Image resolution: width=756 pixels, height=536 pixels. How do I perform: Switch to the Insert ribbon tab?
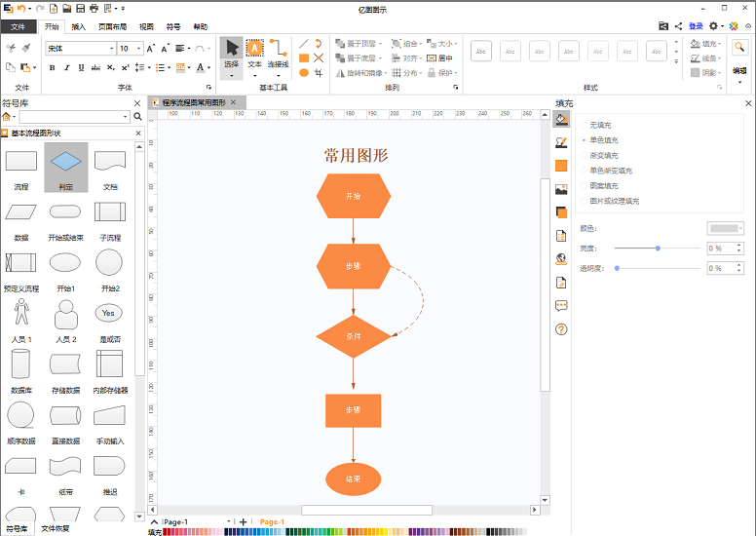(79, 26)
